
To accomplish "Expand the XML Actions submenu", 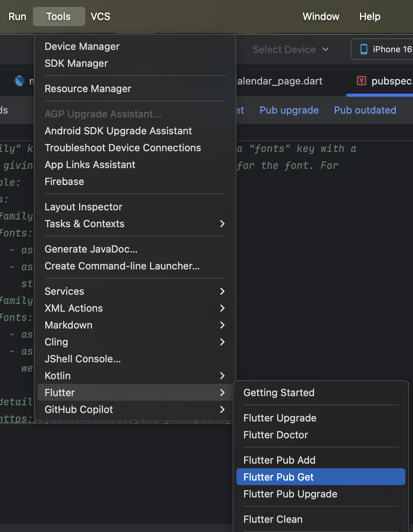I will coord(135,308).
